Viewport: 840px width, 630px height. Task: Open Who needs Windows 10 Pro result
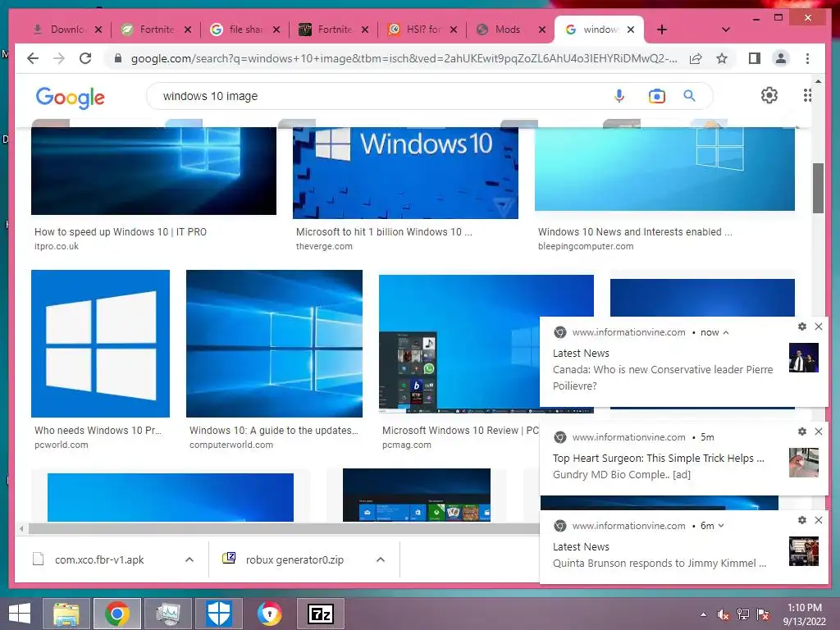point(98,431)
